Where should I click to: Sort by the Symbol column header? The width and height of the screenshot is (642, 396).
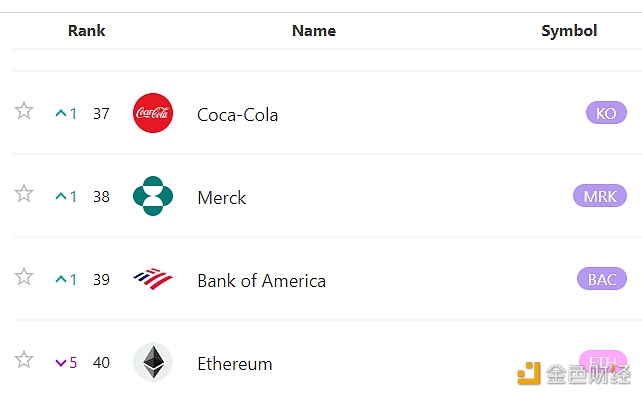point(569,31)
